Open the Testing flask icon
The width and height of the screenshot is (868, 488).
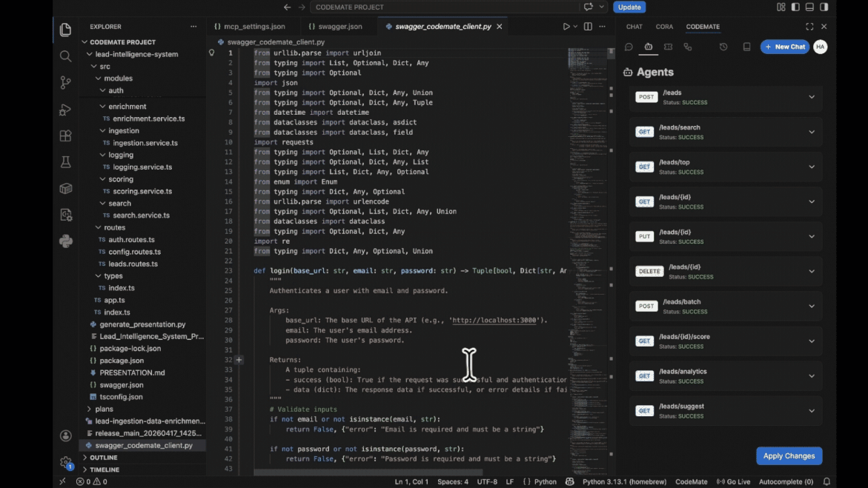click(x=65, y=162)
